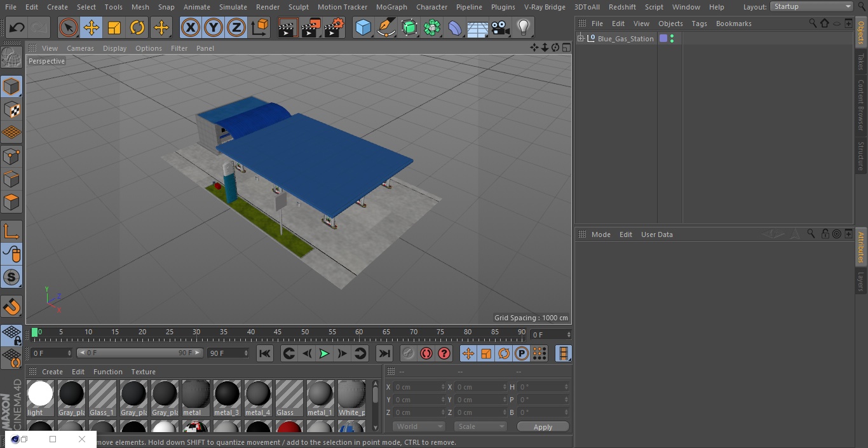This screenshot has width=868, height=448.
Task: Toggle viewport Solo mode
Action: click(x=11, y=277)
